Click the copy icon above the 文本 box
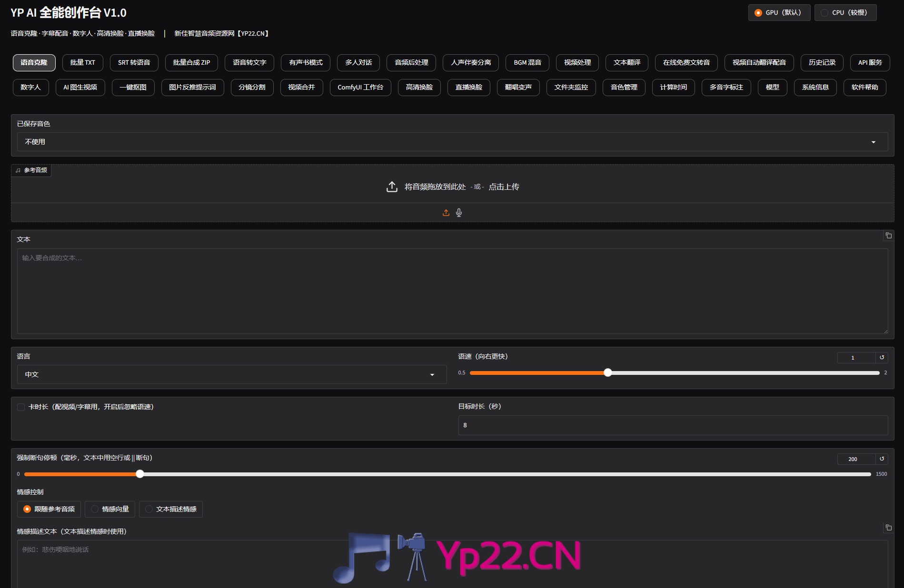Viewport: 904px width, 588px height. (888, 235)
